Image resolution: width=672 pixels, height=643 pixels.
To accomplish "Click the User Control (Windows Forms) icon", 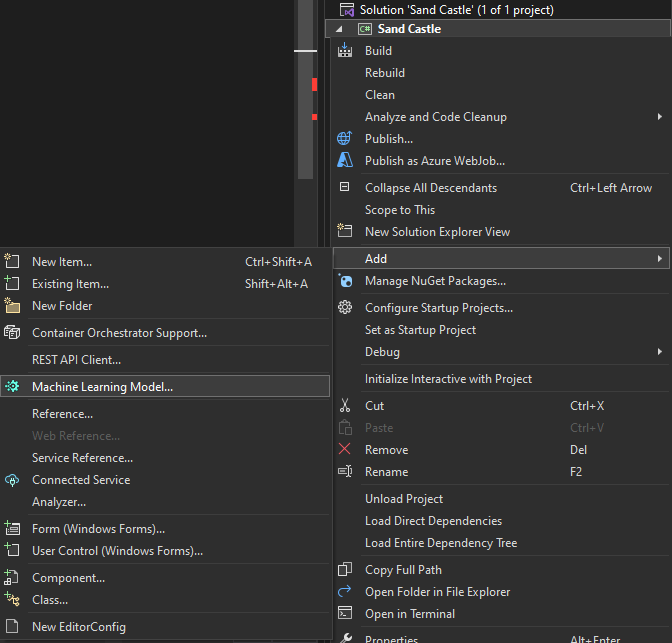I will pos(12,550).
